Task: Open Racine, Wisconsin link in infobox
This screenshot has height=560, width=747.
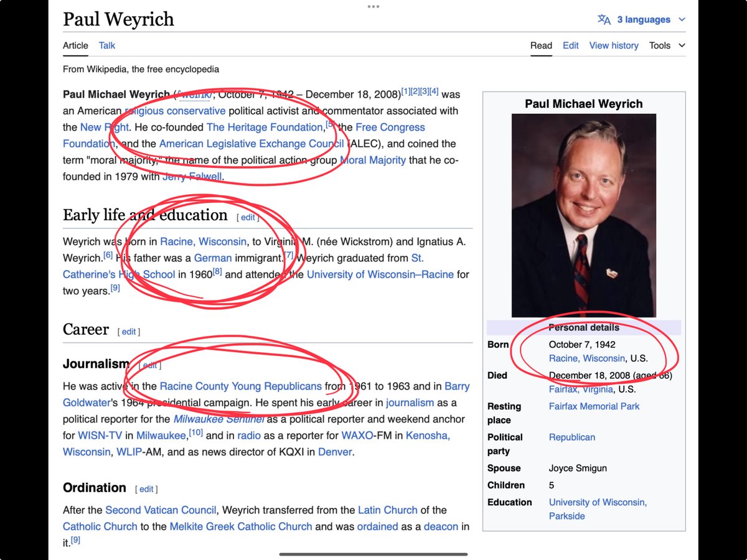Action: 587,358
